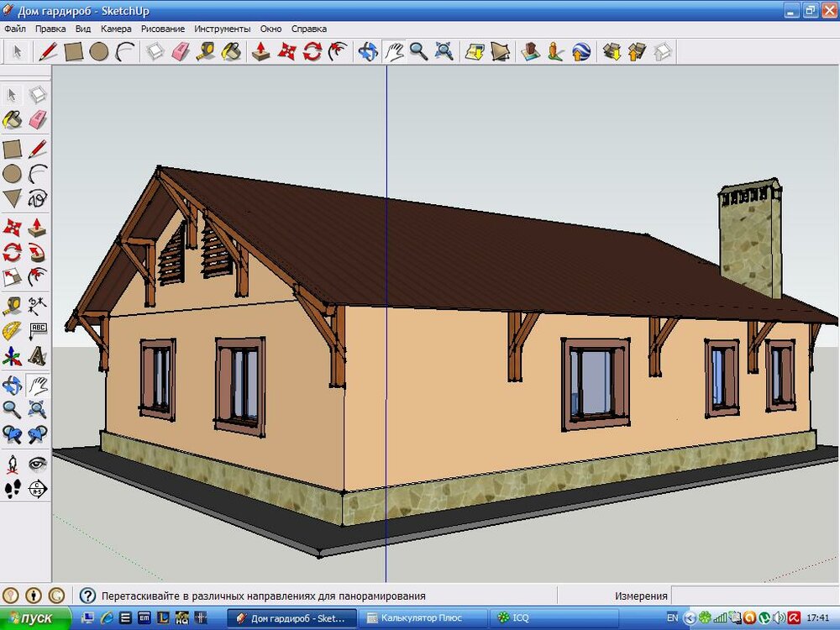Click the Get Models icon in the top toolbar
The width and height of the screenshot is (840, 630).
click(612, 52)
